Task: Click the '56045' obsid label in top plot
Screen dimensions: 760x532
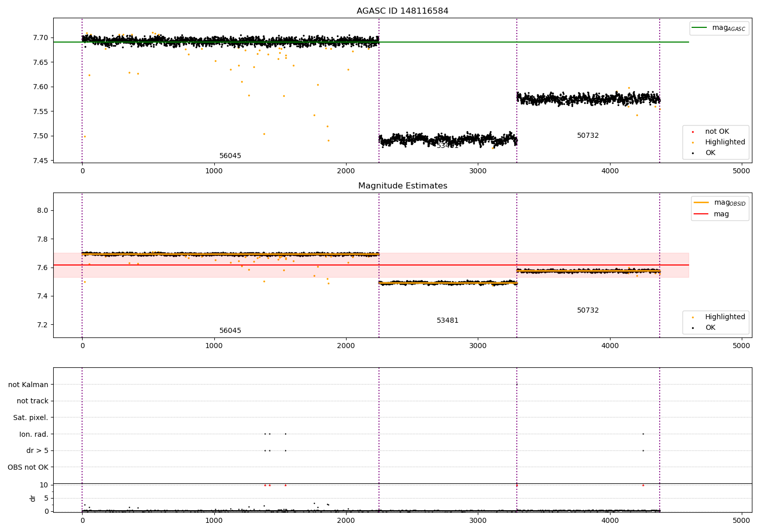Action: click(230, 156)
